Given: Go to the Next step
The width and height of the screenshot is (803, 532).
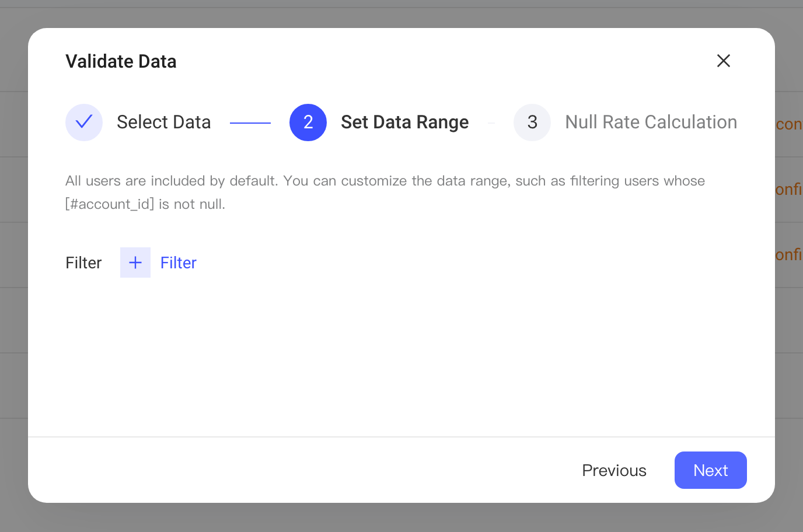Looking at the screenshot, I should click(x=711, y=470).
